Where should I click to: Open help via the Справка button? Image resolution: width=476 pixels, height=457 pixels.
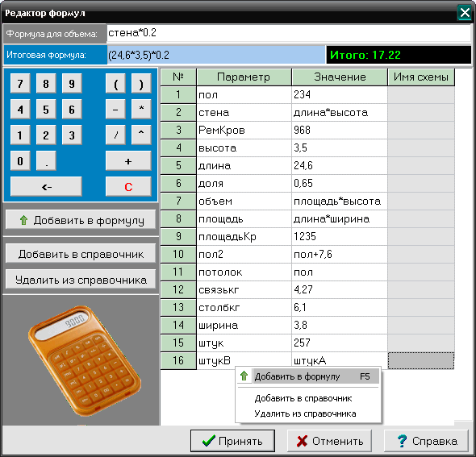426,441
